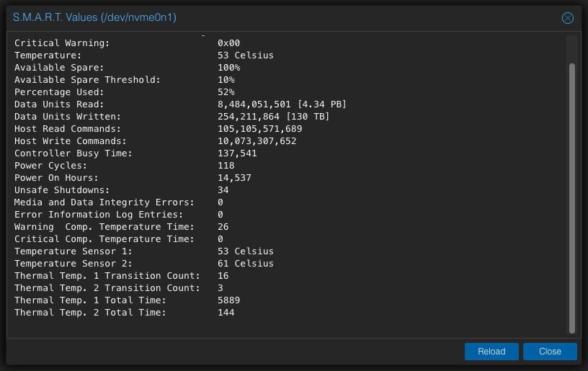The height and width of the screenshot is (371, 588).
Task: Click the Data Units Written label
Action: pos(68,117)
